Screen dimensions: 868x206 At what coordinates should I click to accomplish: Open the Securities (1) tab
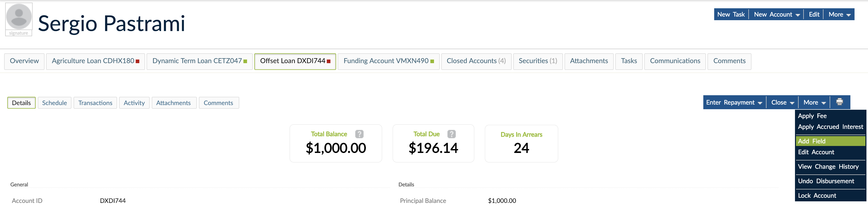point(537,61)
